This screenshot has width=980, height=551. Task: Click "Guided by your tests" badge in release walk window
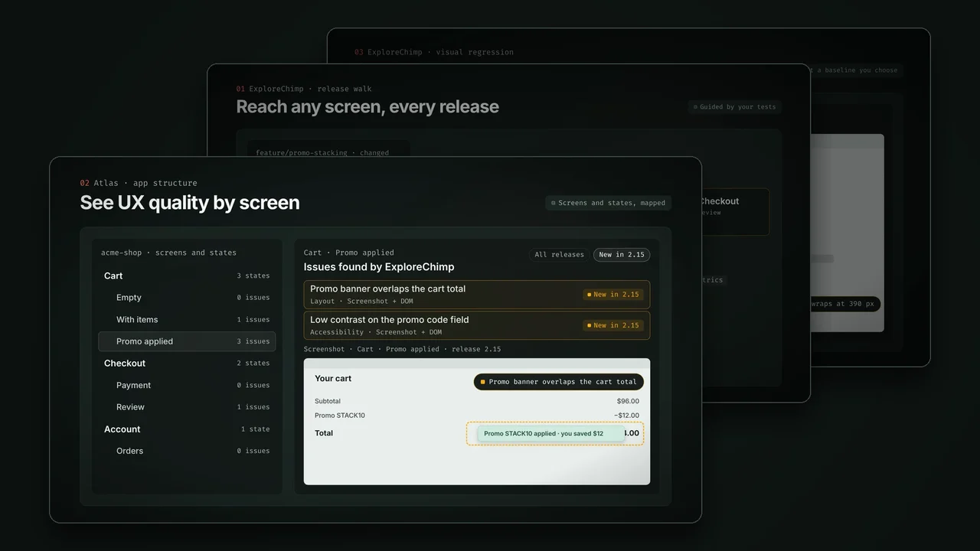734,107
